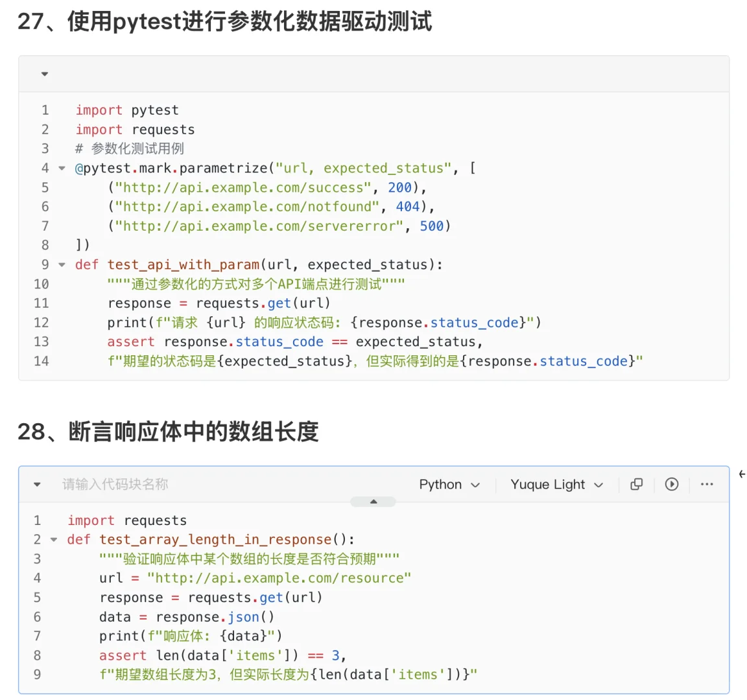Click function name test_api_with_param
The image size is (747, 700).
(x=184, y=264)
